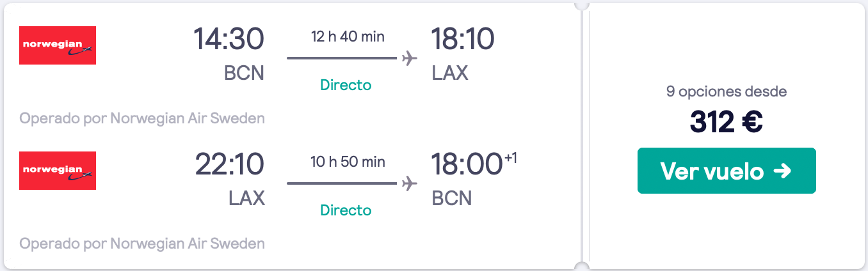Click LAX destination code on outbound

tap(450, 74)
